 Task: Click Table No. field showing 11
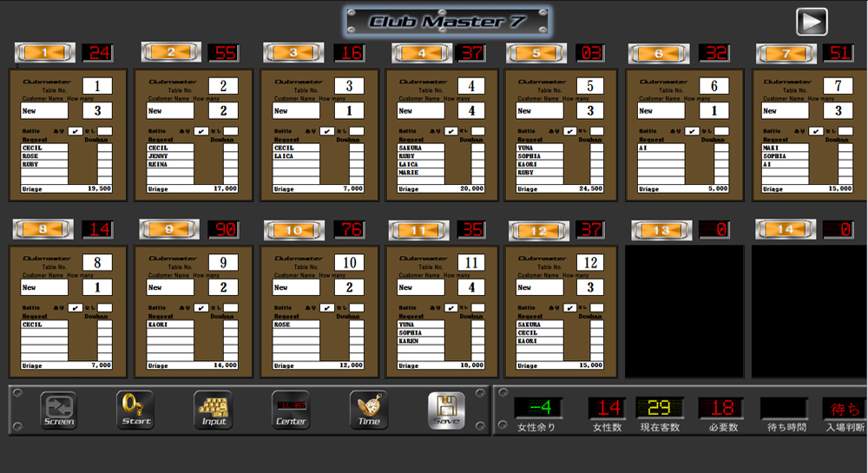click(x=471, y=262)
